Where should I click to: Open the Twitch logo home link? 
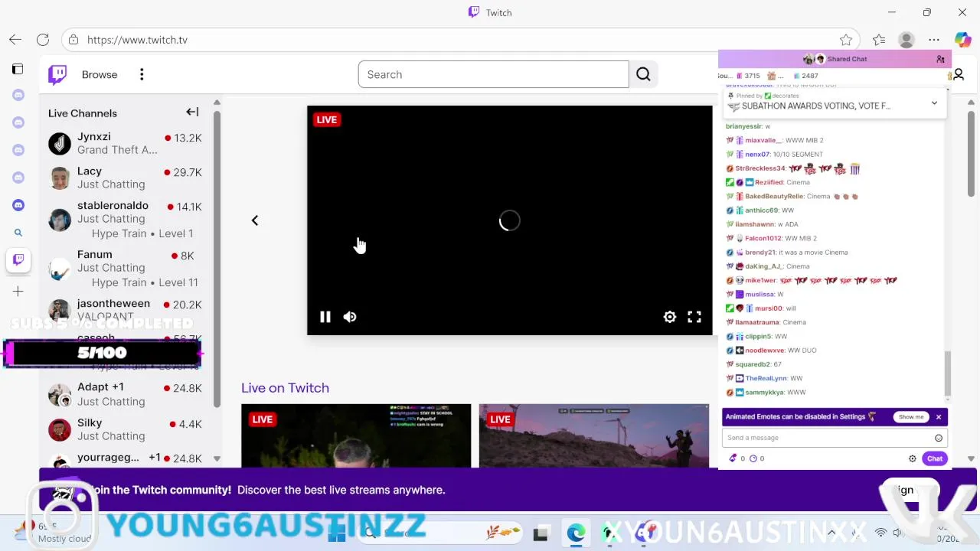(x=57, y=74)
